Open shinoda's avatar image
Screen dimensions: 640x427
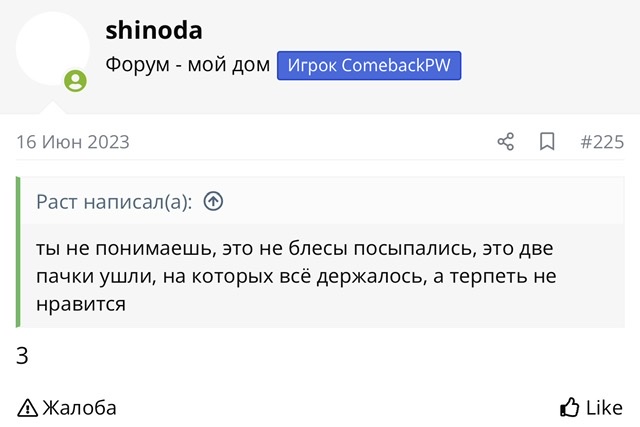click(52, 51)
